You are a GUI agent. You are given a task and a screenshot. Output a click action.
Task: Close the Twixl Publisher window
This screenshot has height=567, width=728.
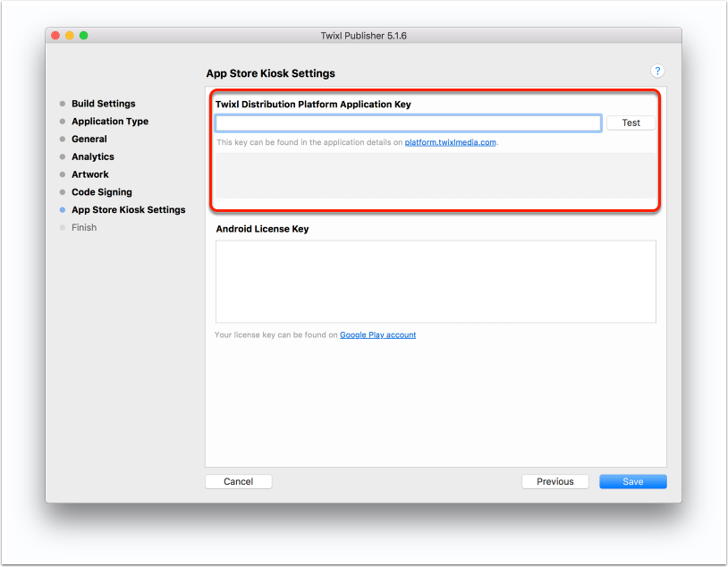click(x=55, y=35)
